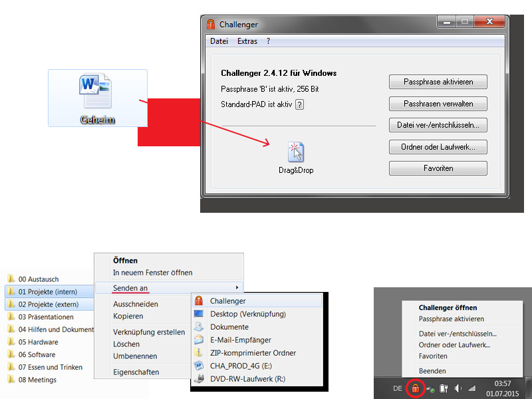The image size is (532, 399).
Task: Click the Desktop (Verknüpfung) monitor icon
Action: [199, 314]
